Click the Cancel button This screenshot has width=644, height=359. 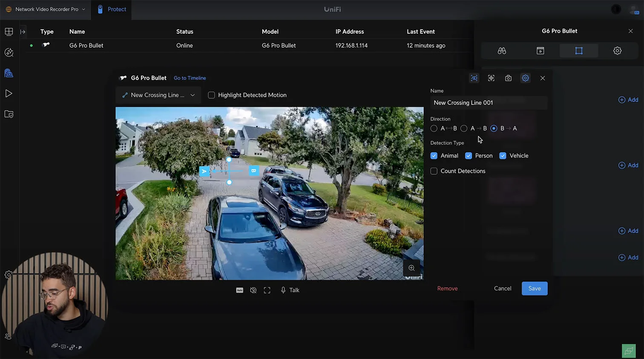pos(503,288)
